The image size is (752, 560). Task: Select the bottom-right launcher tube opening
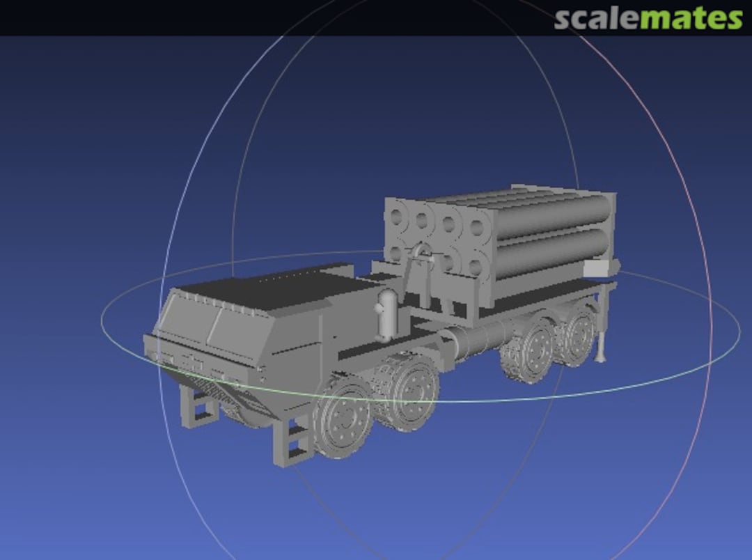coord(476,265)
